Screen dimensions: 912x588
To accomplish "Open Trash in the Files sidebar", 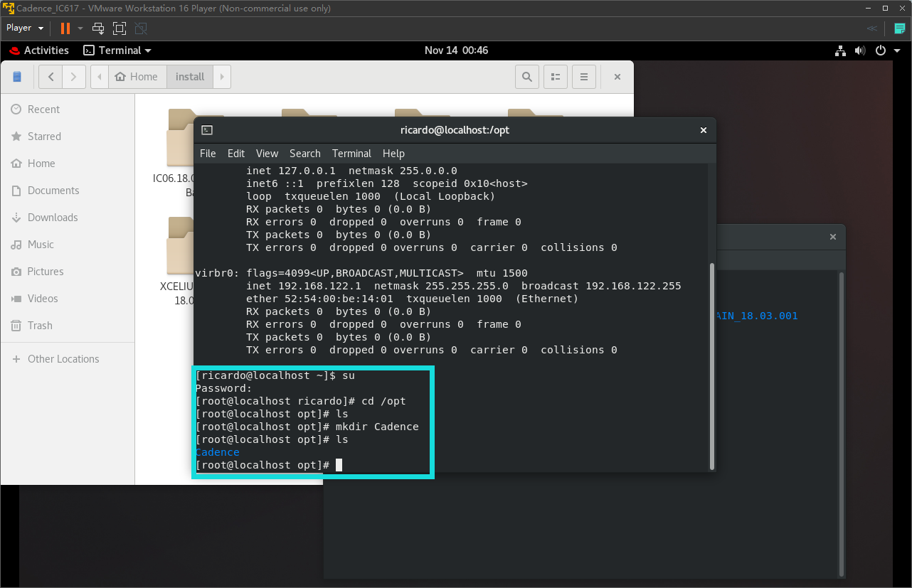I will pos(68,326).
